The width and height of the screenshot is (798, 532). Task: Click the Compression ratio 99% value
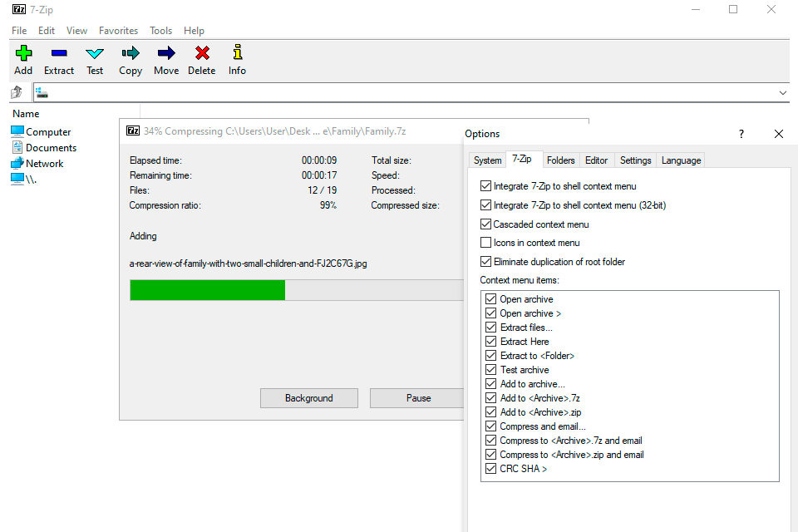328,205
